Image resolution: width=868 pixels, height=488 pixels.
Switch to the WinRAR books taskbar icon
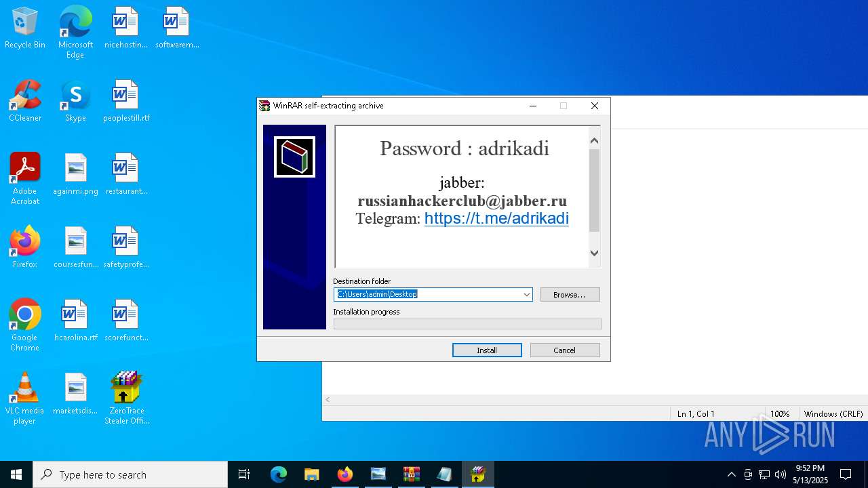[411, 474]
